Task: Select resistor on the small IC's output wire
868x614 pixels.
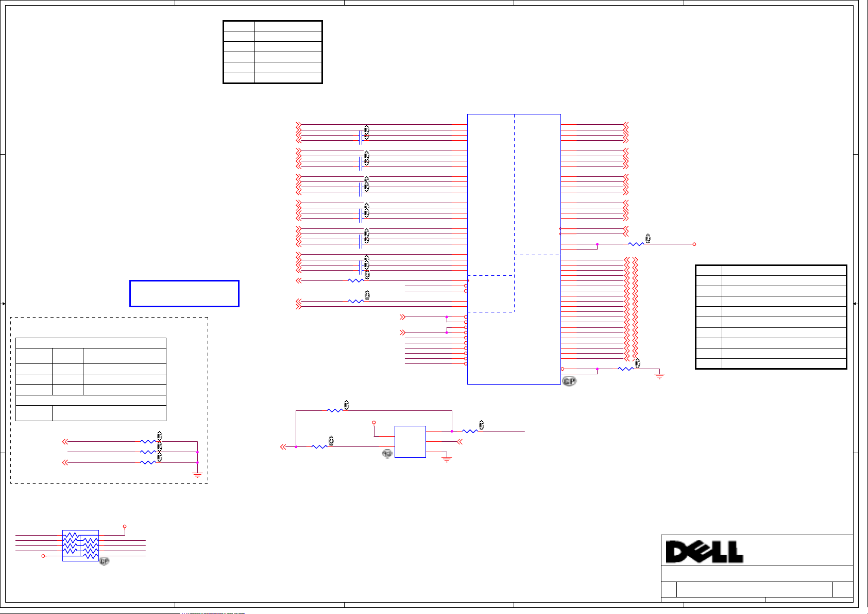Action: coord(470,431)
